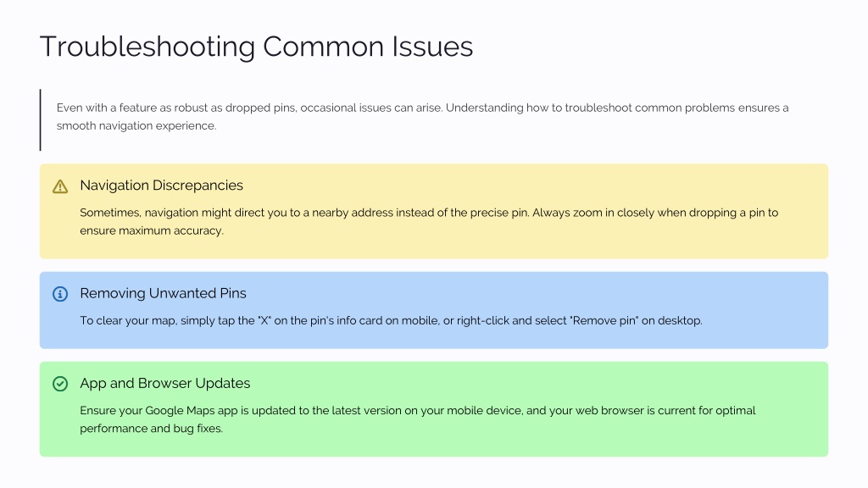Click the quoted "Remove pin" text
The height and width of the screenshot is (488, 868).
click(x=604, y=321)
